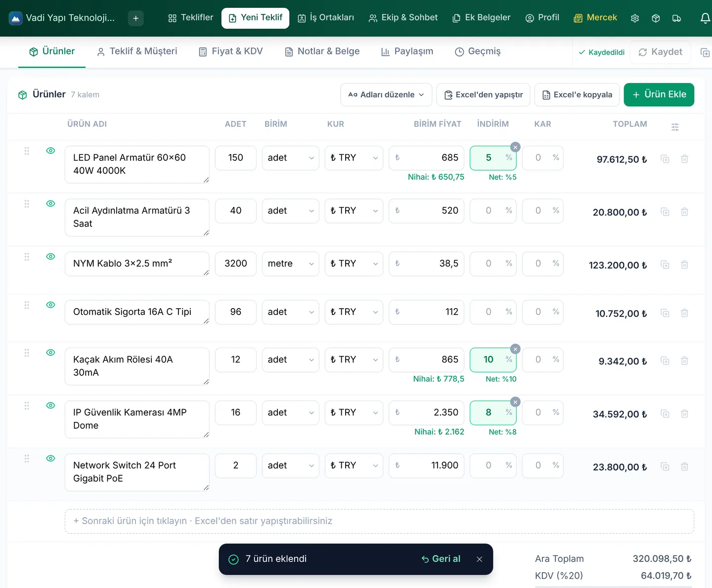Viewport: 712px width, 588px height.
Task: Click the delivery truck icon in top bar
Action: click(x=677, y=18)
